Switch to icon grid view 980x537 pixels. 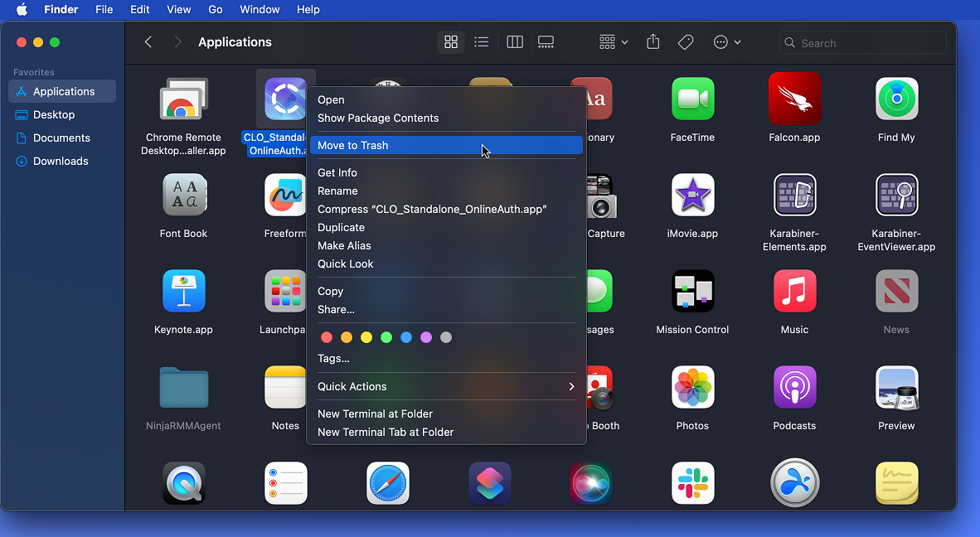point(451,41)
